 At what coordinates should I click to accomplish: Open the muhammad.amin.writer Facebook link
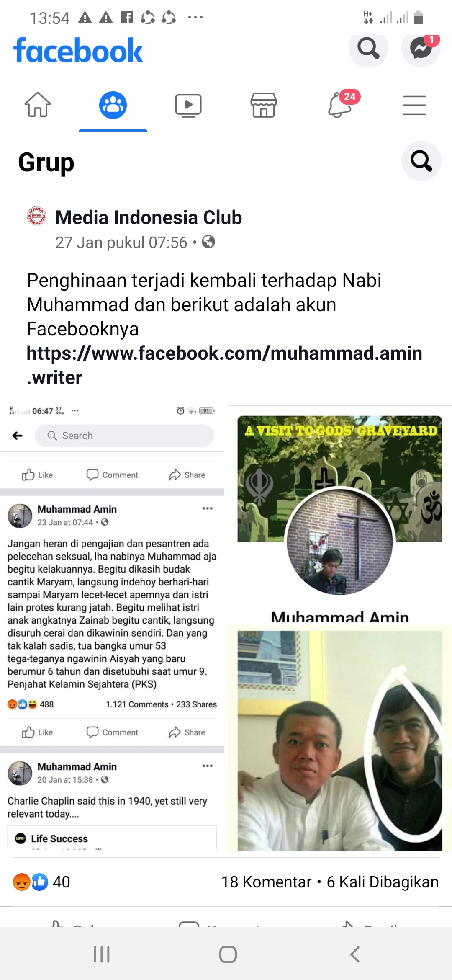pos(224,365)
